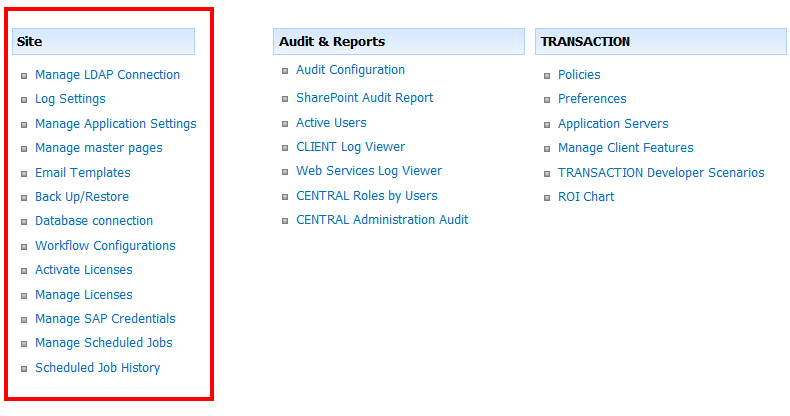Click bullet icon beside Policies
The height and width of the screenshot is (416, 790).
click(547, 76)
